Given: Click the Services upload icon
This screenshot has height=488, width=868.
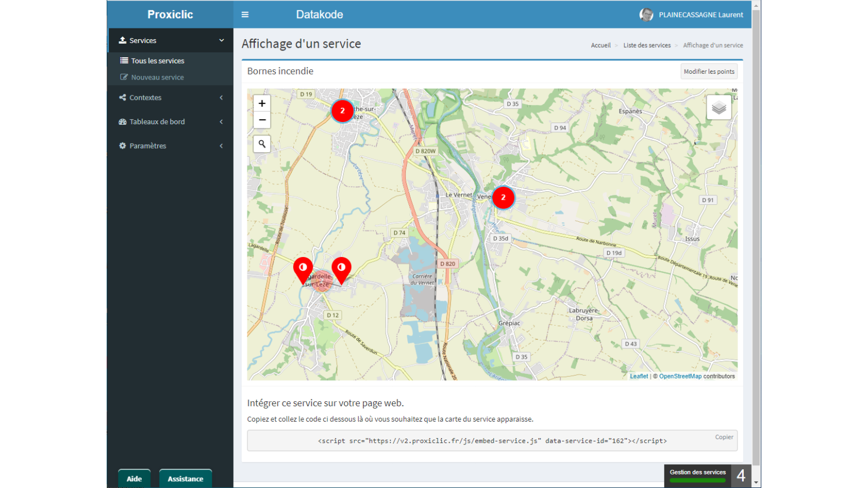Looking at the screenshot, I should tap(123, 40).
